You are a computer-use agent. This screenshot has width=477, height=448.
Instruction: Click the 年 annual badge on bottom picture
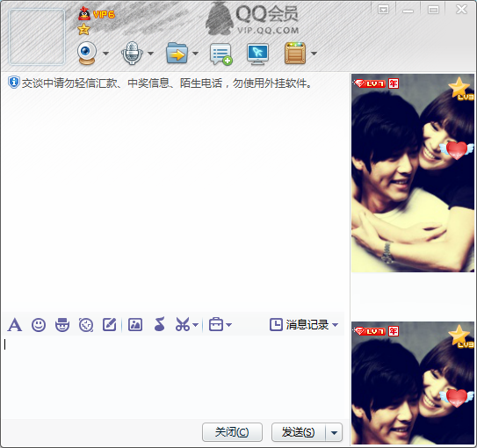tap(394, 331)
